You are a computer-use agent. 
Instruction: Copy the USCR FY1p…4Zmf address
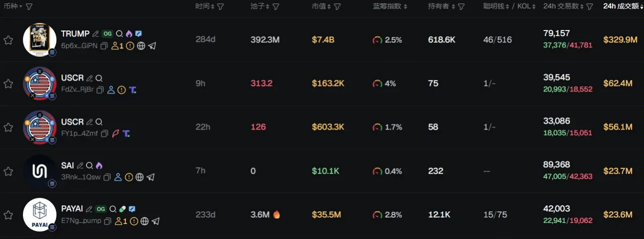click(x=104, y=133)
